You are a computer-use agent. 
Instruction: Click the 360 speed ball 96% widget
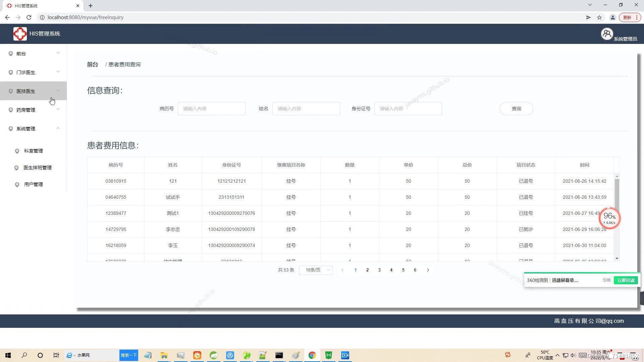[x=609, y=218]
